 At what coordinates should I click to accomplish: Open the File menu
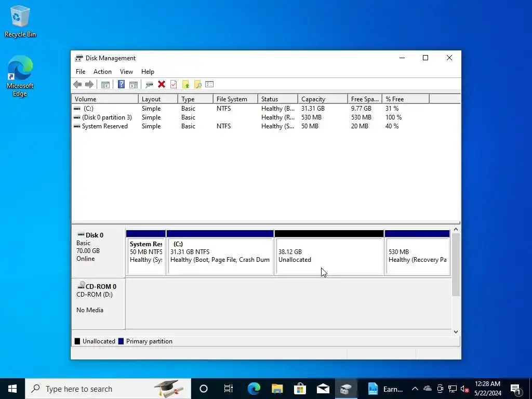click(x=81, y=72)
